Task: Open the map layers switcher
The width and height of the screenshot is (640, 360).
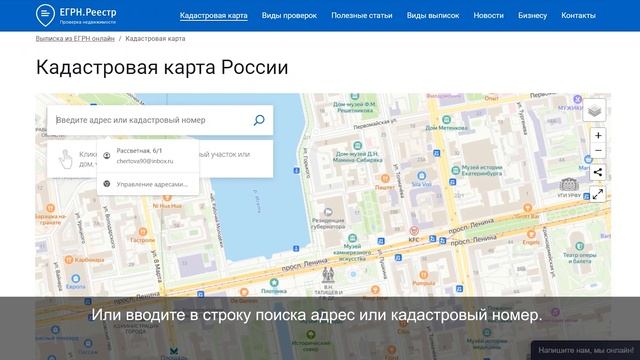Action: point(594,110)
